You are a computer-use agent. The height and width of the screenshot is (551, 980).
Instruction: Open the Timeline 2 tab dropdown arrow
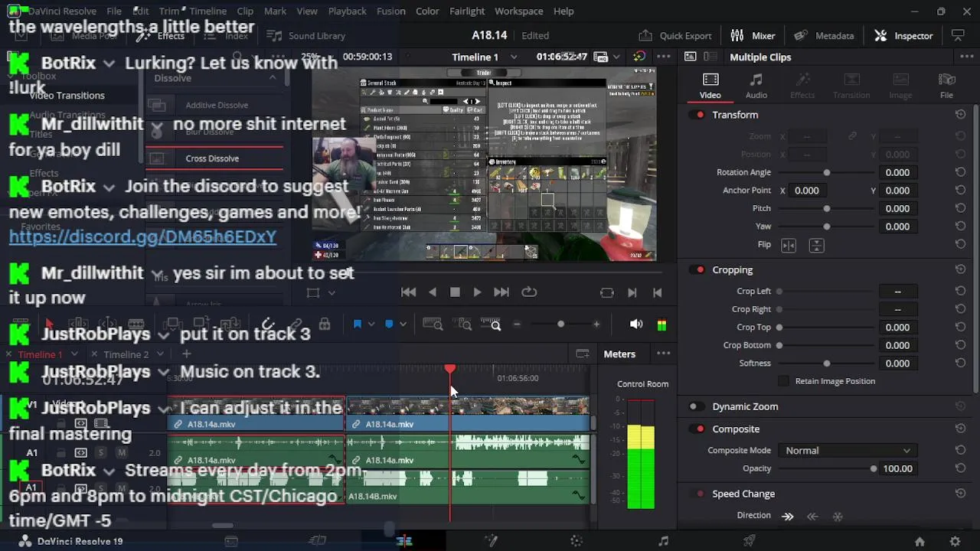(x=160, y=354)
